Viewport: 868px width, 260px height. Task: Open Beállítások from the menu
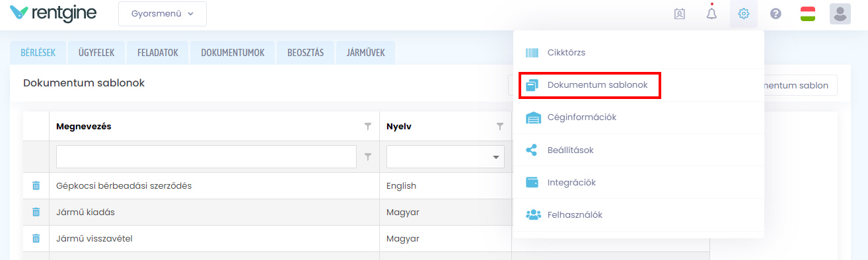tap(639, 150)
